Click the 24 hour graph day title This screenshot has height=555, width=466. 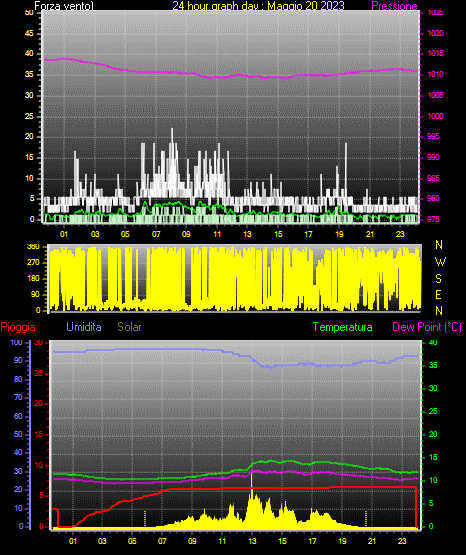tap(258, 6)
